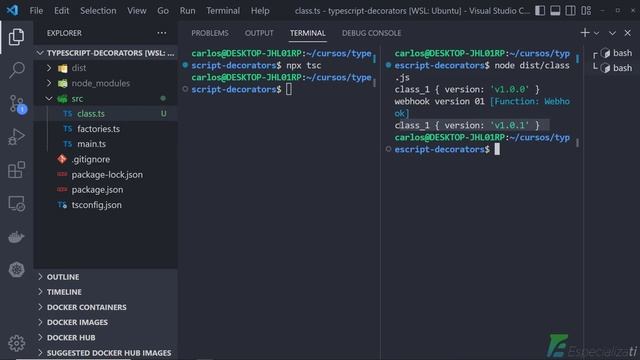Switch to the Debug Console tab

point(371,33)
